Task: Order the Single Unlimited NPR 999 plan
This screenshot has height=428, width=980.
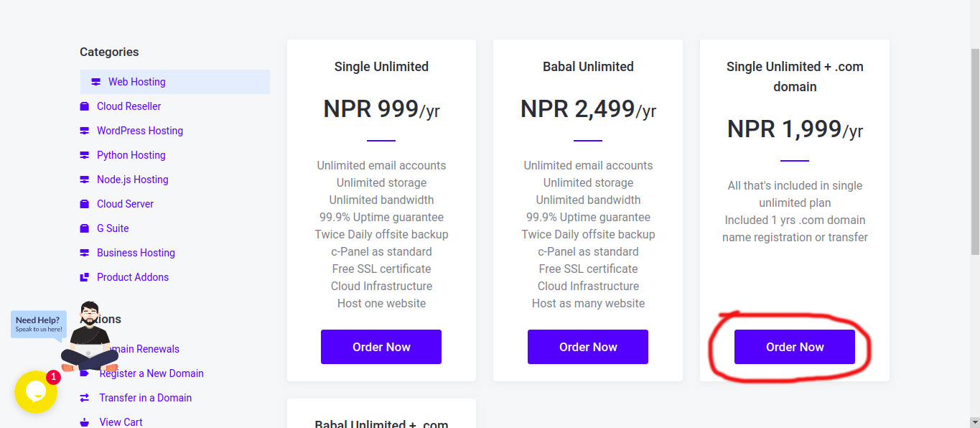Action: 381,347
